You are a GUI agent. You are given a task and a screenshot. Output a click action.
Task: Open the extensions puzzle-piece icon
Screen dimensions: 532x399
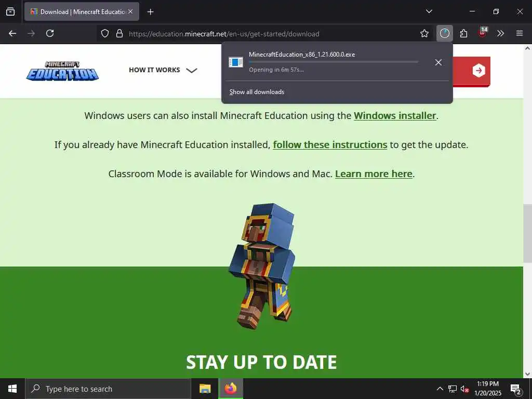pos(463,33)
